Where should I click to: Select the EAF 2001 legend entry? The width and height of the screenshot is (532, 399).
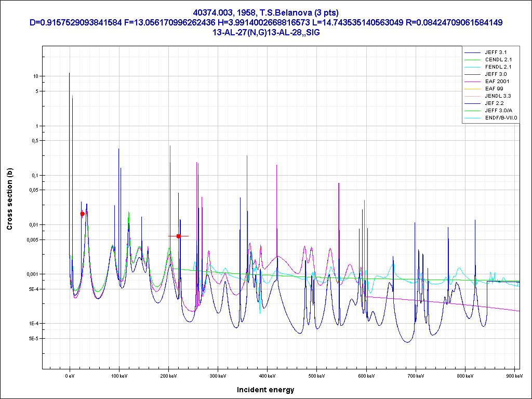(x=497, y=82)
